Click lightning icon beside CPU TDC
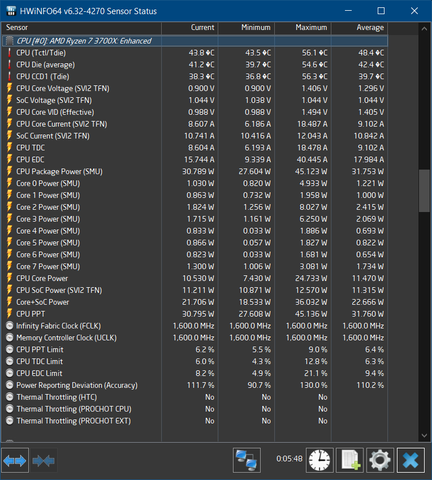 click(x=10, y=148)
